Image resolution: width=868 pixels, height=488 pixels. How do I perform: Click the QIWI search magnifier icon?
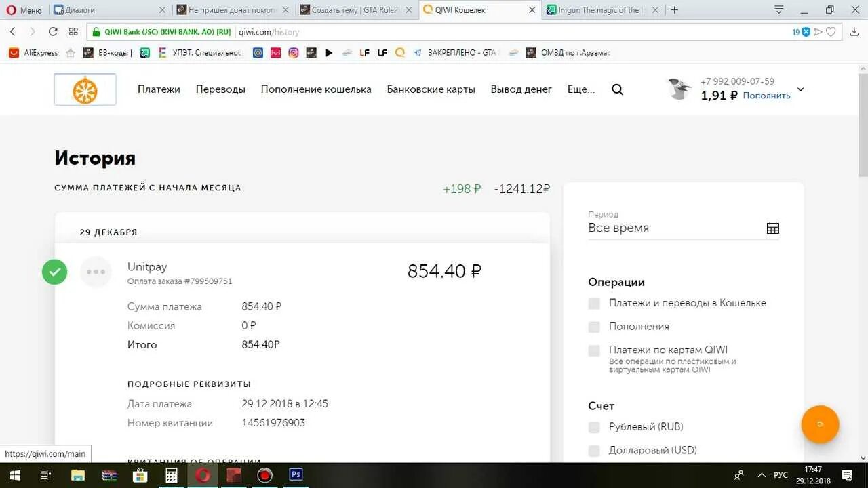click(x=617, y=89)
